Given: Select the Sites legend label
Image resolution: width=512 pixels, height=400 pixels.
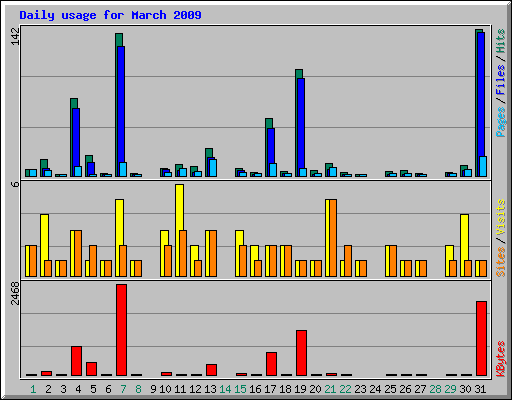Looking at the screenshot, I should pyautogui.click(x=500, y=262).
